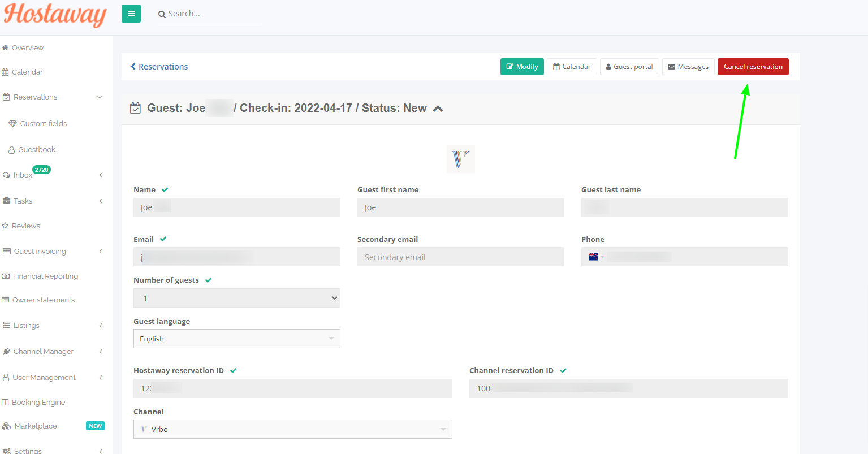
Task: Click the Hostaway logo
Action: tap(55, 15)
